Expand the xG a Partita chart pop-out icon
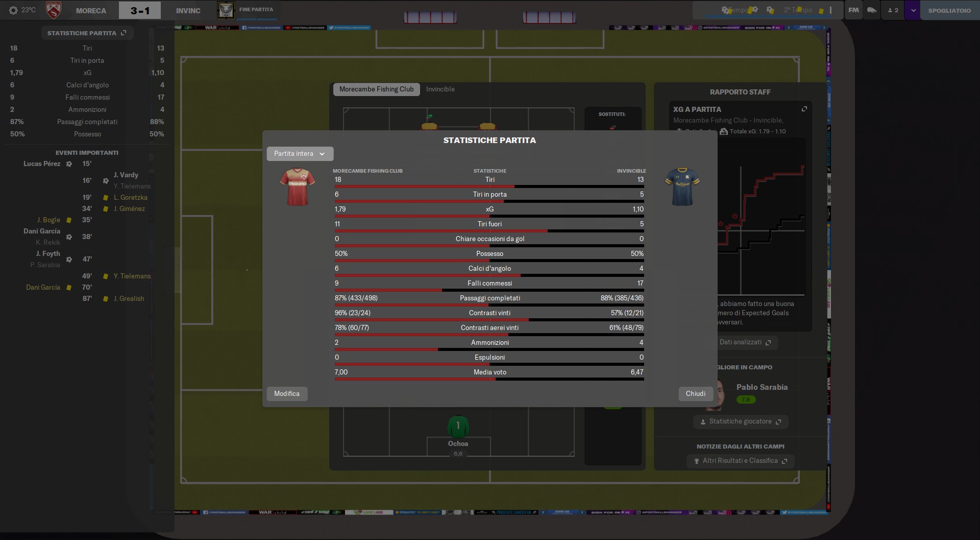This screenshot has width=980, height=540. (804, 109)
